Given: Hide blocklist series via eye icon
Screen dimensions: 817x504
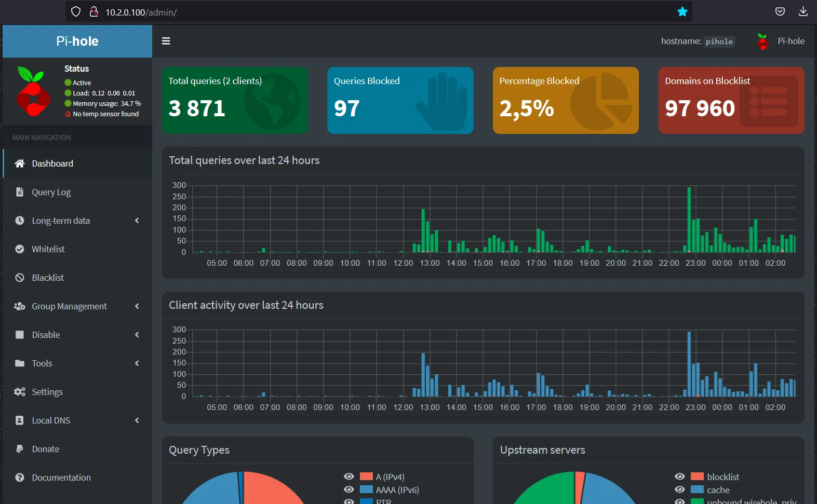Looking at the screenshot, I should [x=680, y=476].
